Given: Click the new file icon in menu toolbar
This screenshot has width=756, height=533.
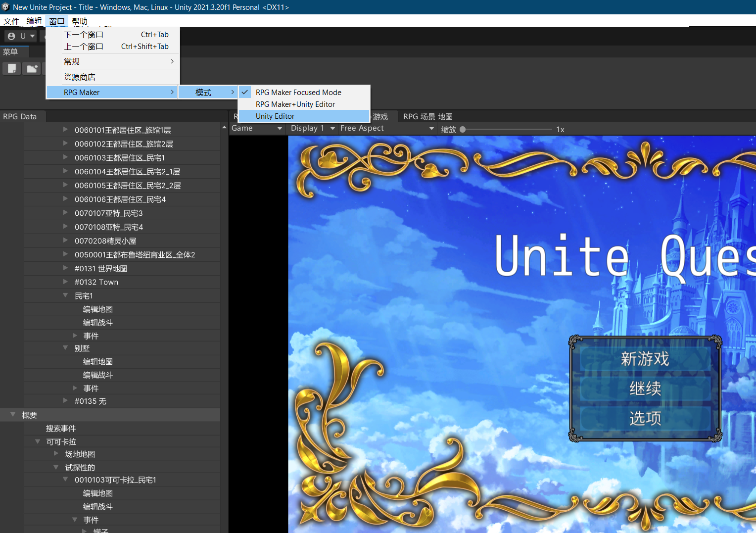Looking at the screenshot, I should [x=12, y=69].
